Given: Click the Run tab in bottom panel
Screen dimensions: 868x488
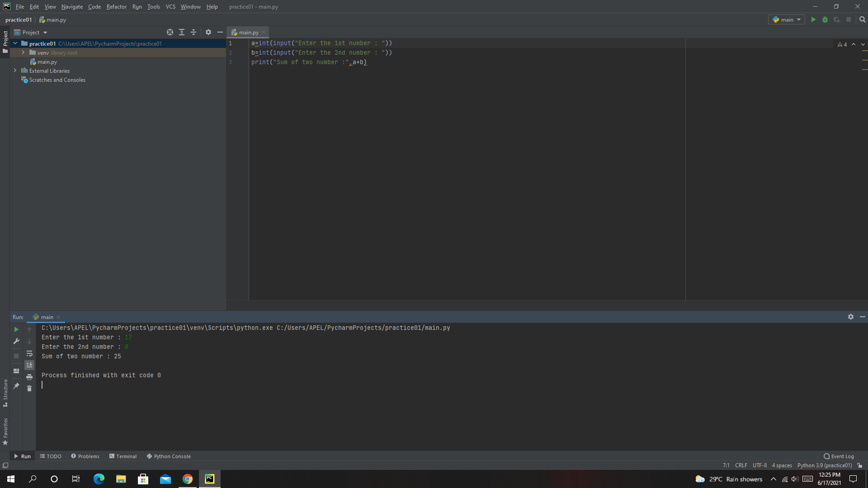Looking at the screenshot, I should pos(22,456).
